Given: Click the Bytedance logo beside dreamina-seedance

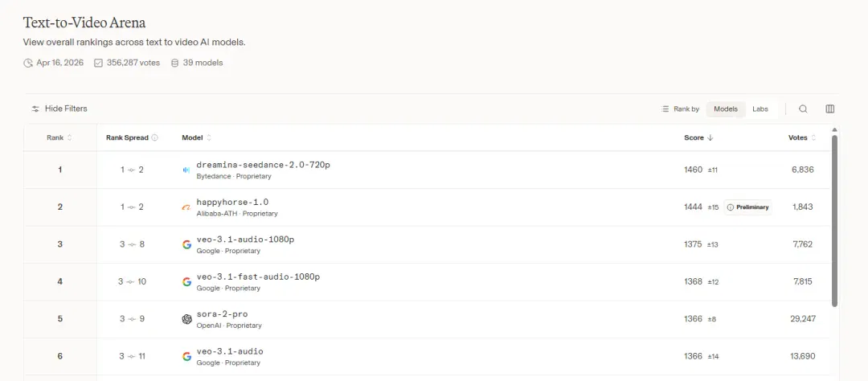Looking at the screenshot, I should pyautogui.click(x=186, y=170).
